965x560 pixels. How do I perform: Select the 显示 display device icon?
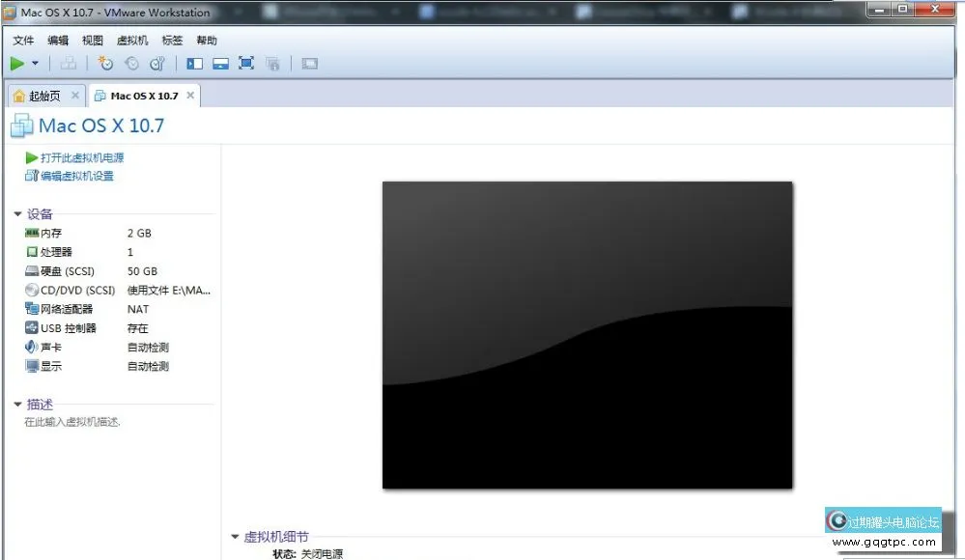click(x=32, y=366)
